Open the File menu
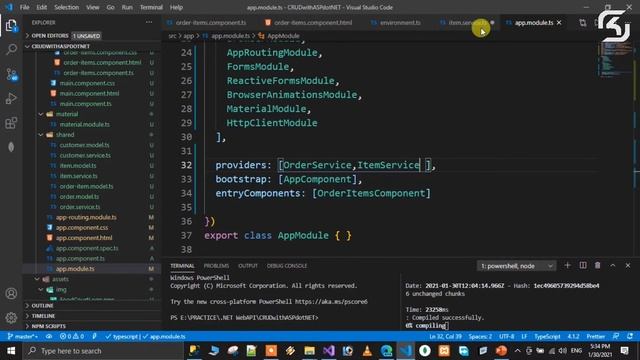640x360 pixels. tap(24, 7)
